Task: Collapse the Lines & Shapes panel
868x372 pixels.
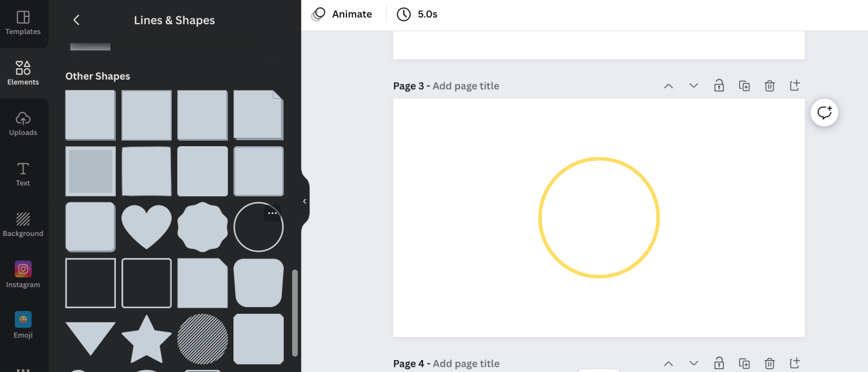Action: [305, 201]
